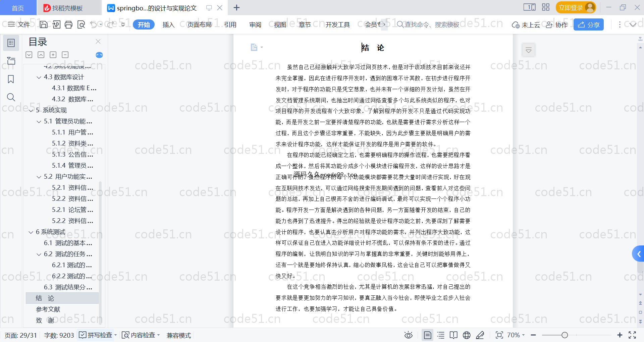Image resolution: width=644 pixels, height=342 pixels.
Task: Click the 协作 collaborate button
Action: click(557, 24)
